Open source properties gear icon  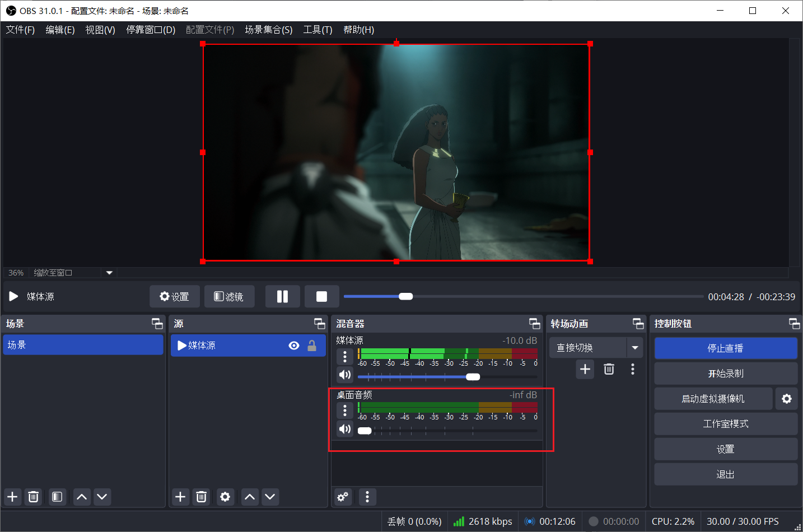pyautogui.click(x=225, y=497)
